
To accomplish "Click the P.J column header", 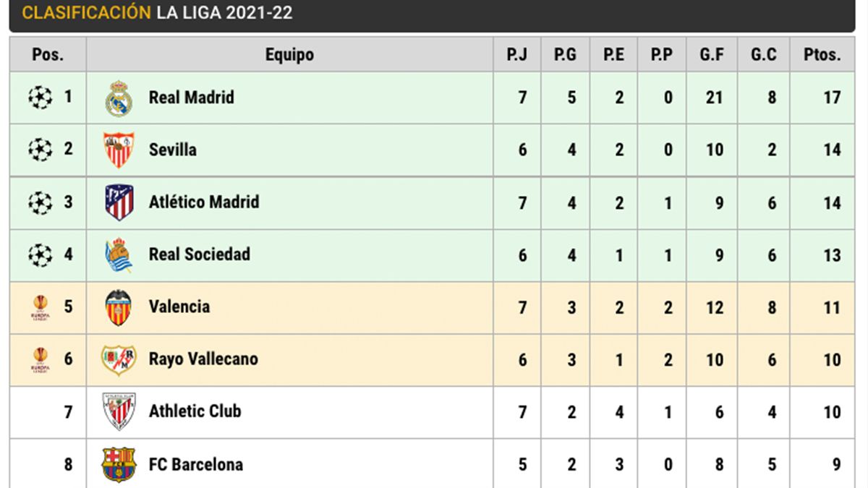I will [517, 55].
